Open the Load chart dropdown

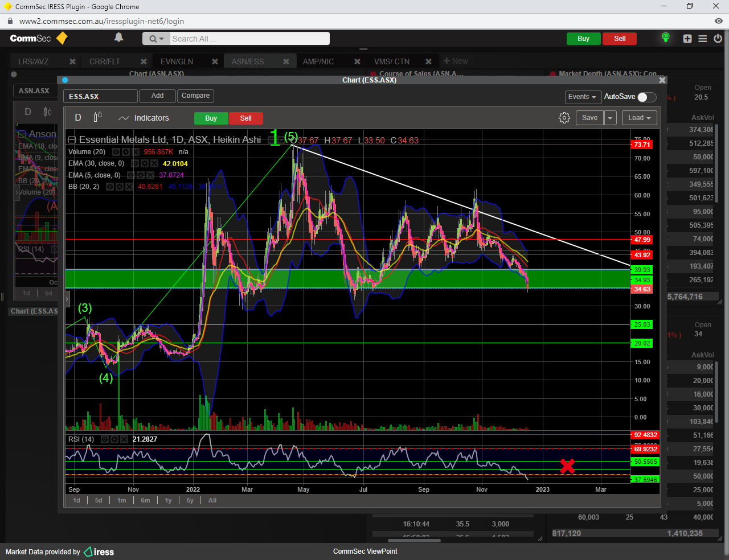pos(639,118)
